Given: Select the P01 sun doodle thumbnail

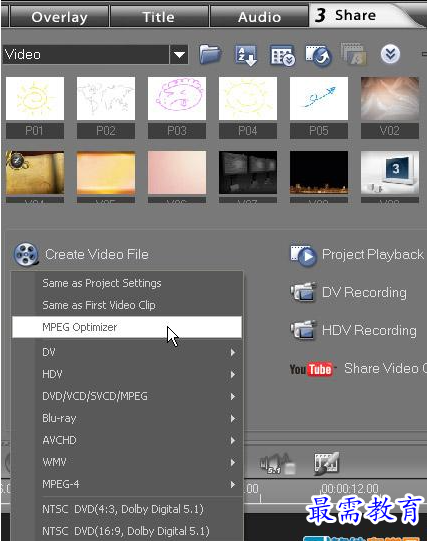Looking at the screenshot, I should pyautogui.click(x=35, y=98).
